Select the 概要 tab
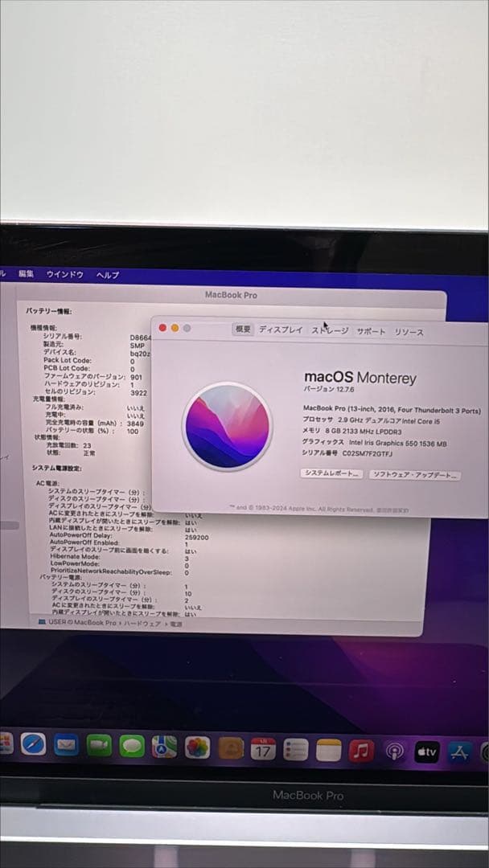Screen dimensions: 489x868 pos(243,329)
